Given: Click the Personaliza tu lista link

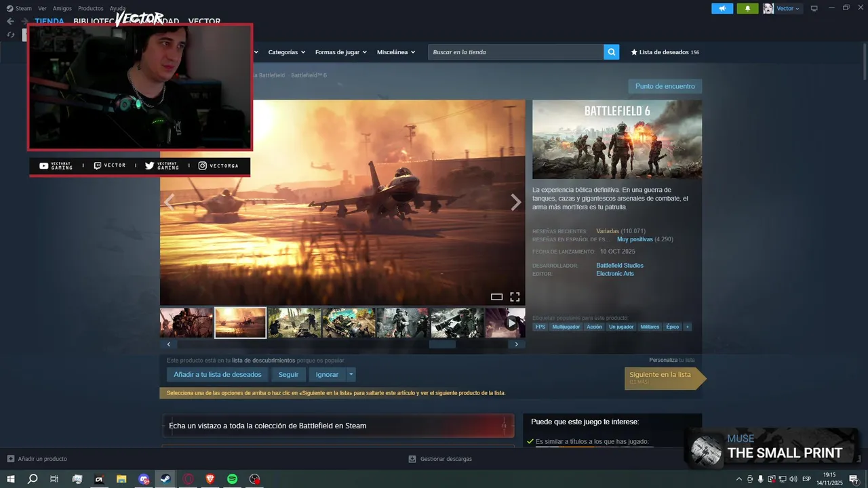Looking at the screenshot, I should coord(671,360).
